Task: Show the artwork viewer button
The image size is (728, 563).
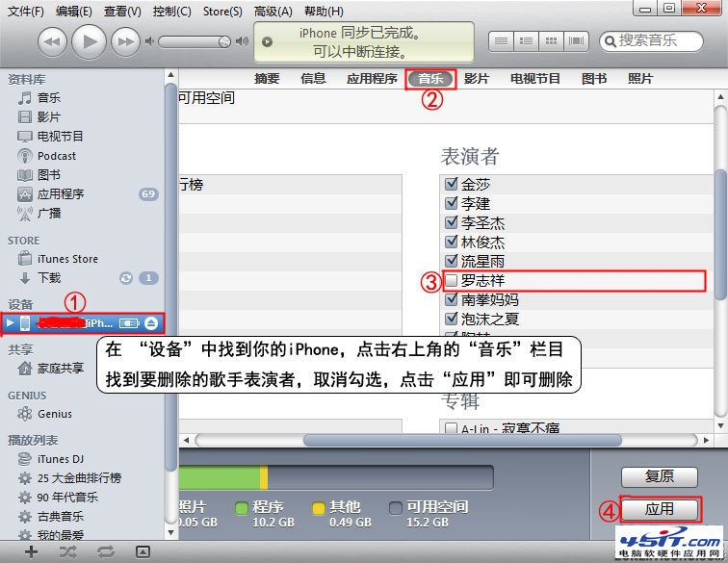Action: 143,551
